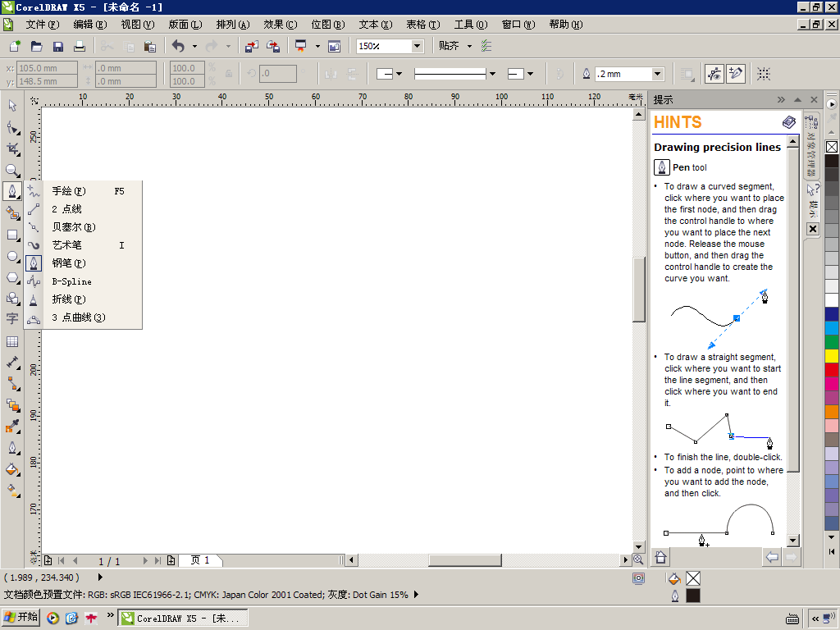Click the Hints docker back arrow button
Screen dimensions: 840x630
[x=772, y=557]
